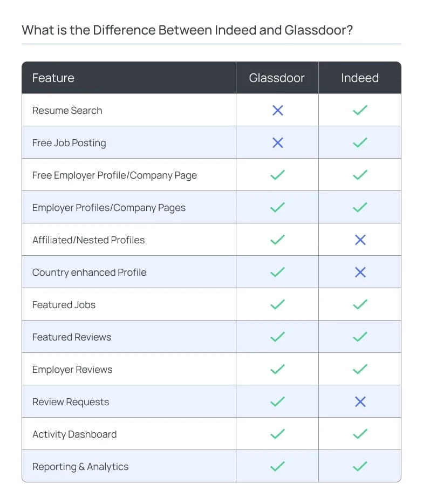This screenshot has height=504, width=423.
Task: Click Indeed checkmark for Reporting & Analytics
Action: [360, 466]
